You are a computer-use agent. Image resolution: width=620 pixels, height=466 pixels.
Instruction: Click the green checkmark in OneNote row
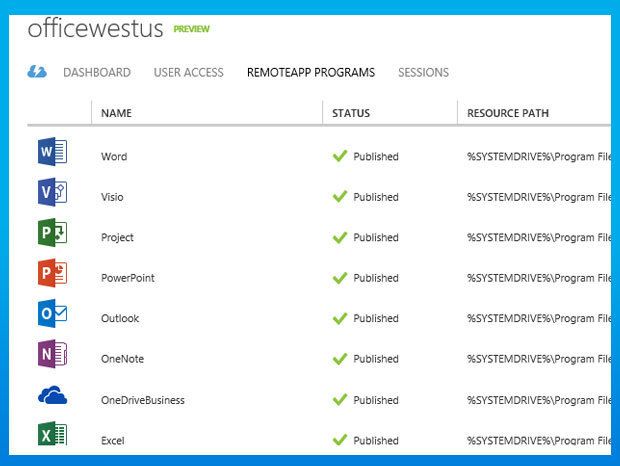(x=340, y=359)
